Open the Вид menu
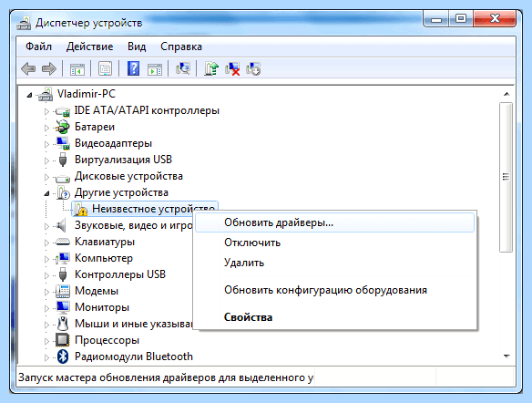 pyautogui.click(x=137, y=46)
